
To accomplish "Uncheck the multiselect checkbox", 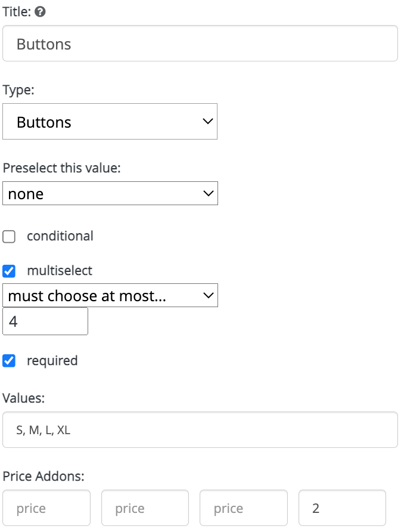I will click(9, 271).
